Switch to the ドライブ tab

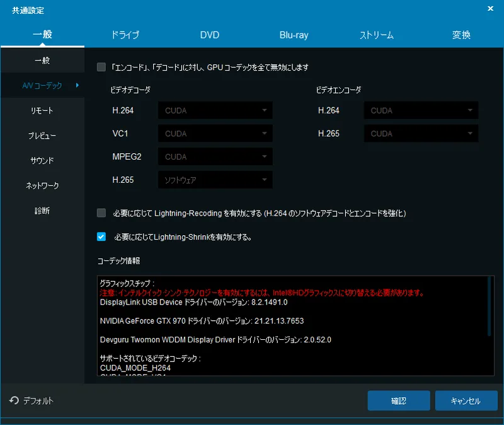tap(125, 36)
